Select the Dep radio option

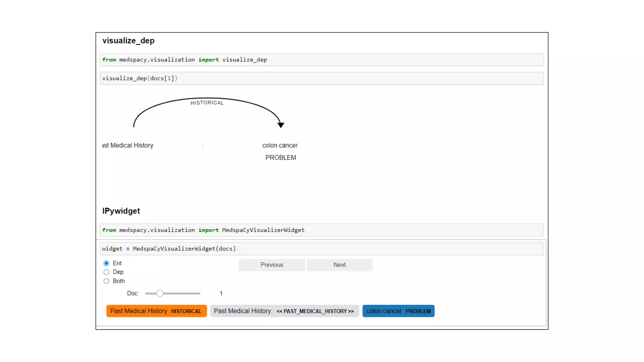click(x=106, y=272)
